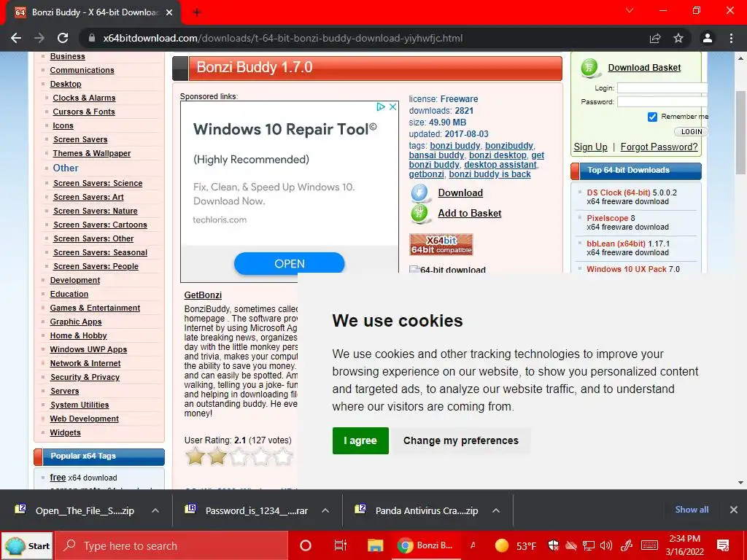Toggle the Remember me checkbox
The image size is (747, 560).
pos(652,117)
